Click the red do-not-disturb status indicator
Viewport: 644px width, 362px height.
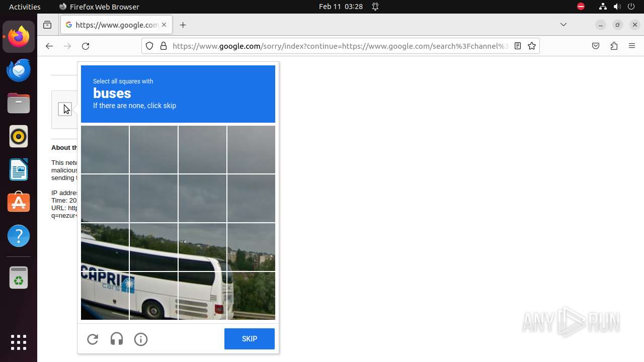point(581,7)
